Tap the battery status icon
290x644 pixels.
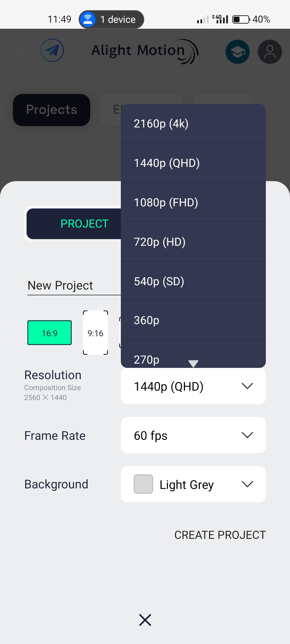(x=241, y=19)
